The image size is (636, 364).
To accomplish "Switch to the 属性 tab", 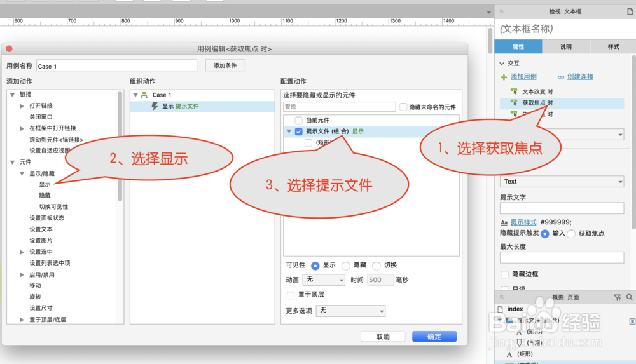I will [x=518, y=46].
